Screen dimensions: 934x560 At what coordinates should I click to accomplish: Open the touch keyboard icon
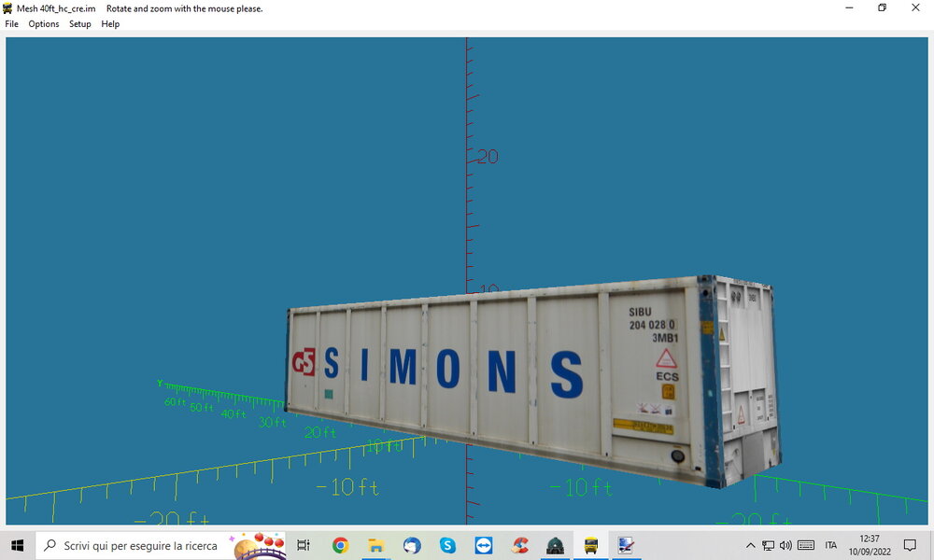[806, 545]
